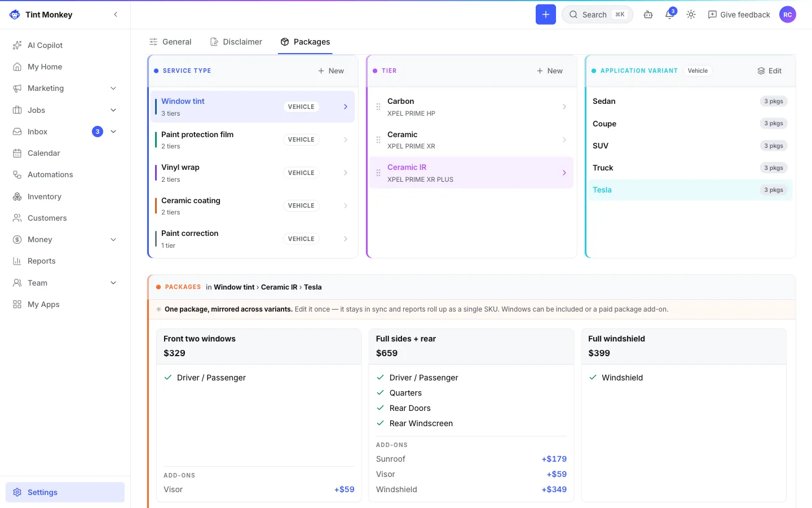Select the Ceramic coating service type
Image resolution: width=812 pixels, height=508 pixels.
(x=253, y=205)
